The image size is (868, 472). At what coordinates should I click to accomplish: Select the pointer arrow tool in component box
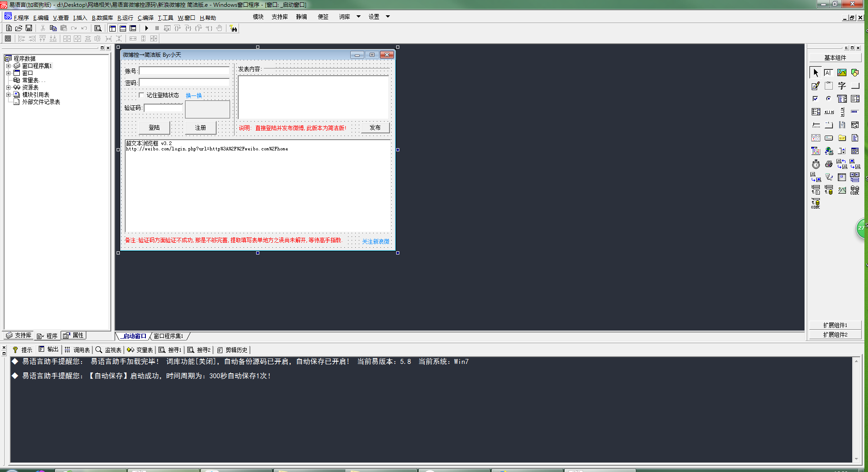pos(816,73)
